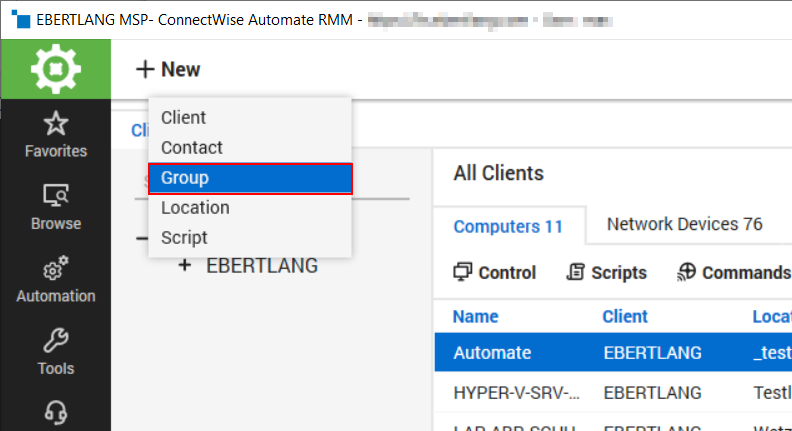Click the Scripts scroll icon

[x=575, y=272]
